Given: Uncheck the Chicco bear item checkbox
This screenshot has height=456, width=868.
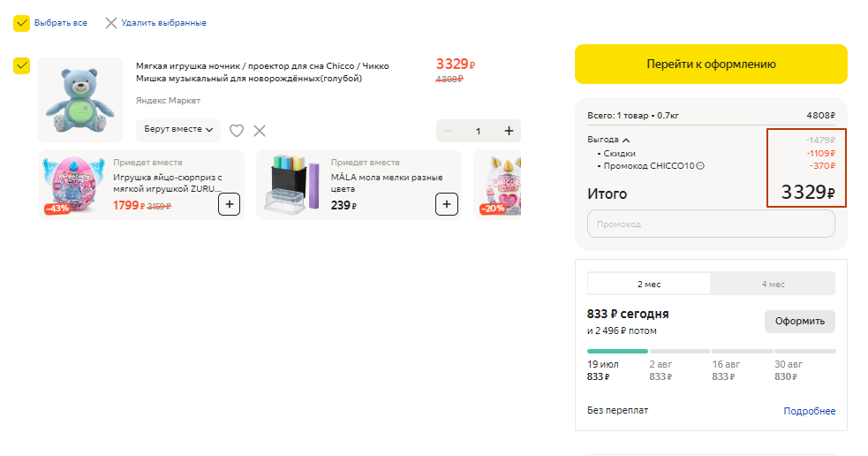Looking at the screenshot, I should [22, 65].
